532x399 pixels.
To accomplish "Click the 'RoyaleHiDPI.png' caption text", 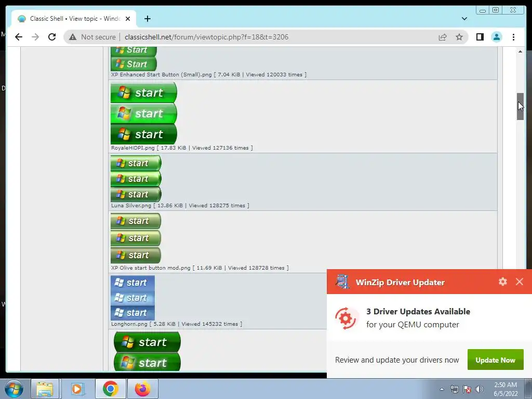I will [132, 148].
